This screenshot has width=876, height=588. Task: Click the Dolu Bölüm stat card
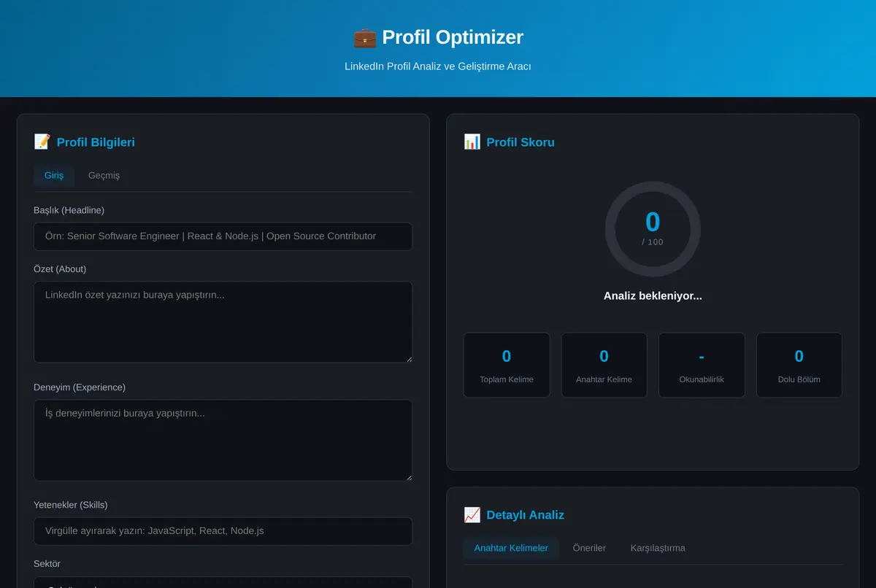(799, 365)
